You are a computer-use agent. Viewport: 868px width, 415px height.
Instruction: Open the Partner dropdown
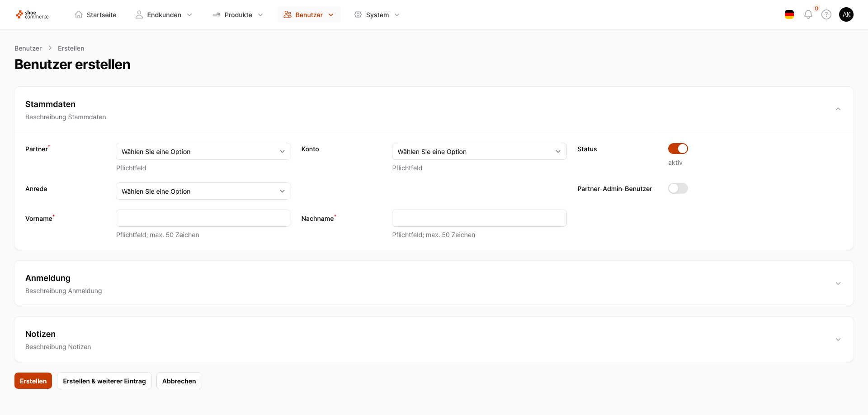point(203,152)
